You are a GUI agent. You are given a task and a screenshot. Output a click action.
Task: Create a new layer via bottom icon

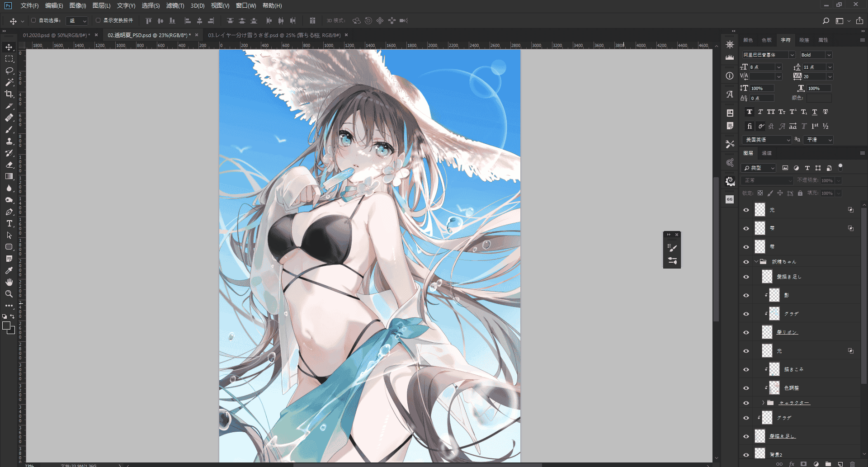pos(840,464)
